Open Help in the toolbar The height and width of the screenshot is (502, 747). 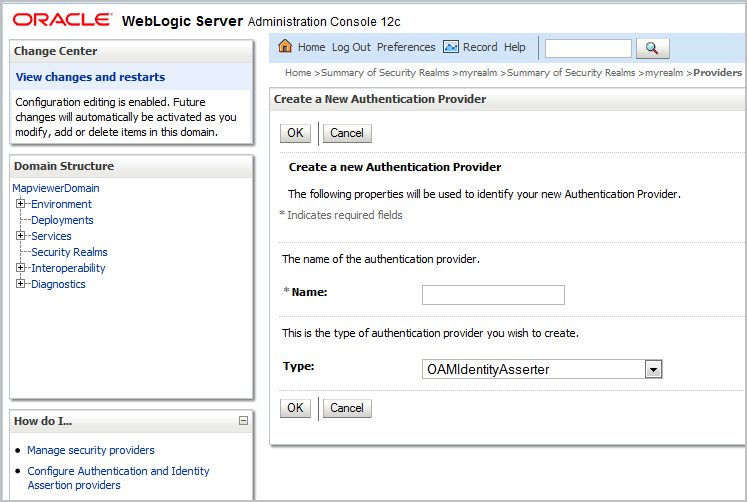(x=515, y=47)
